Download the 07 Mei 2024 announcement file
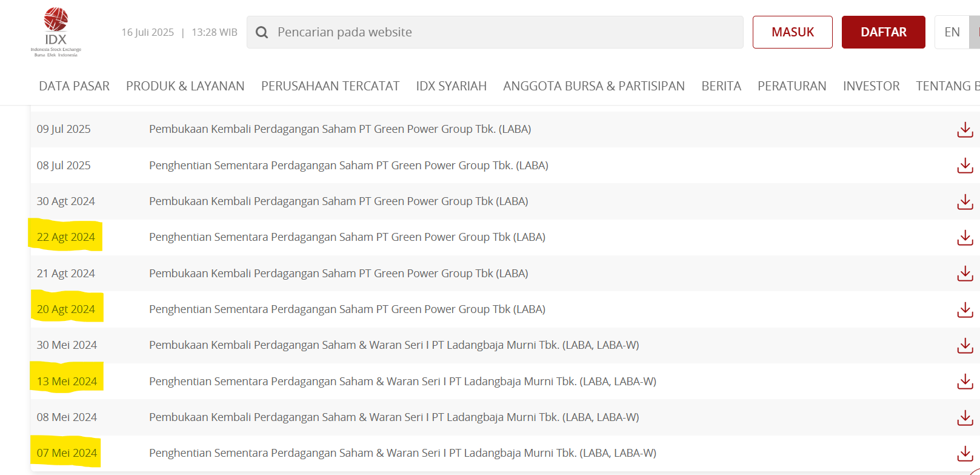 pyautogui.click(x=965, y=453)
